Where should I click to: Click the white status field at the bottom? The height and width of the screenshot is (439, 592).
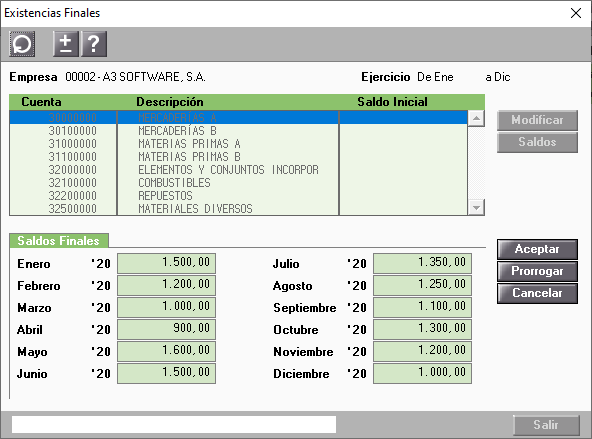pyautogui.click(x=174, y=425)
